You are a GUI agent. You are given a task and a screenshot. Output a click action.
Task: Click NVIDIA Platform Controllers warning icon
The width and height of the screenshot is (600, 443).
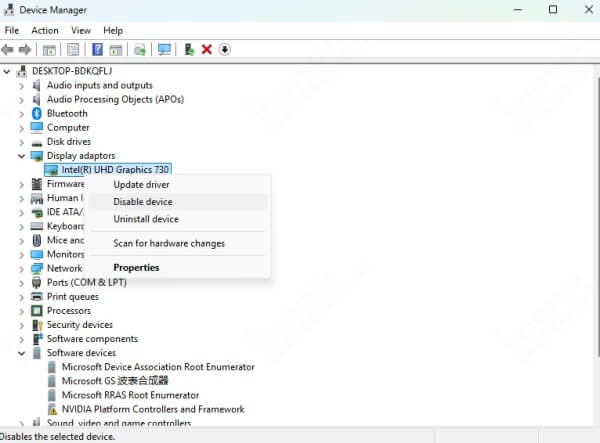pyautogui.click(x=52, y=409)
